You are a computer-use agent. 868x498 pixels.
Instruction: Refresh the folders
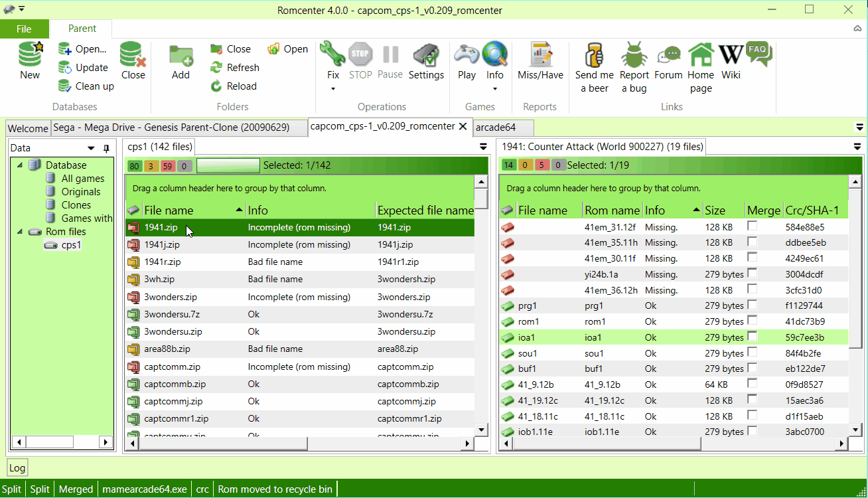[x=234, y=67]
